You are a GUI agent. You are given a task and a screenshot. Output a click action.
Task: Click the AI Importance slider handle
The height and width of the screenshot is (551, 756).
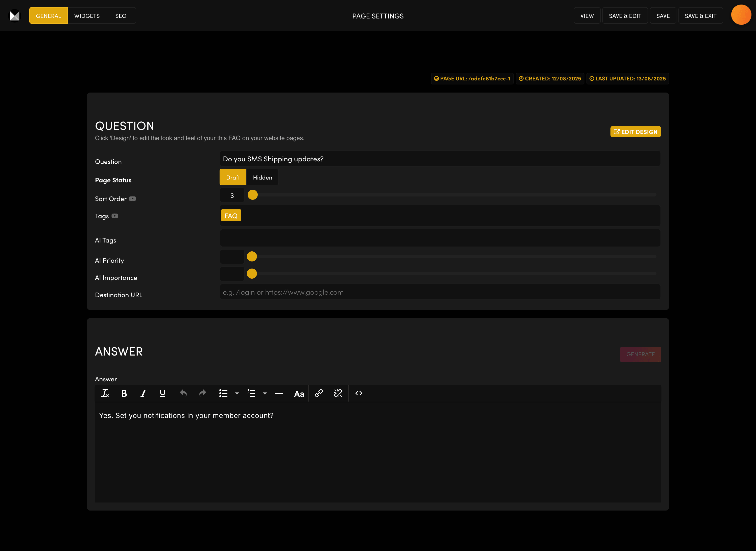coord(252,274)
